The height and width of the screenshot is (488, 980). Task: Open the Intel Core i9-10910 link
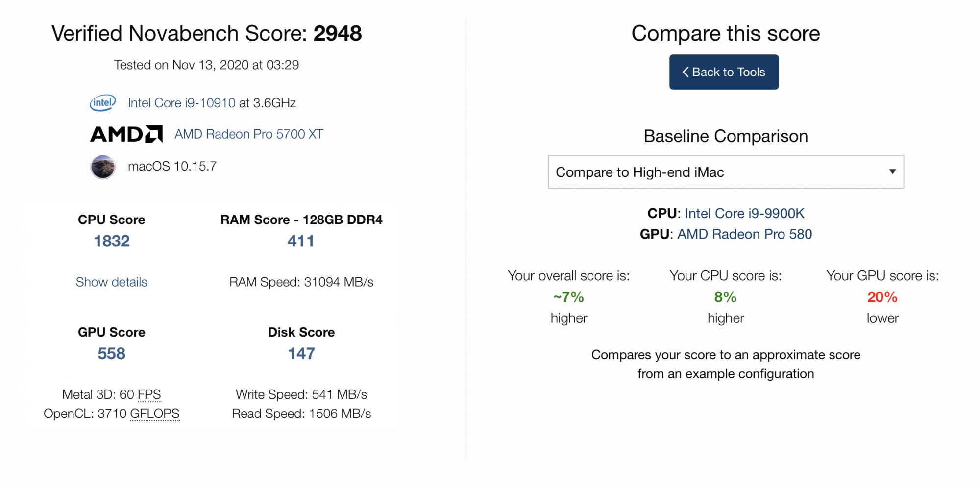181,103
